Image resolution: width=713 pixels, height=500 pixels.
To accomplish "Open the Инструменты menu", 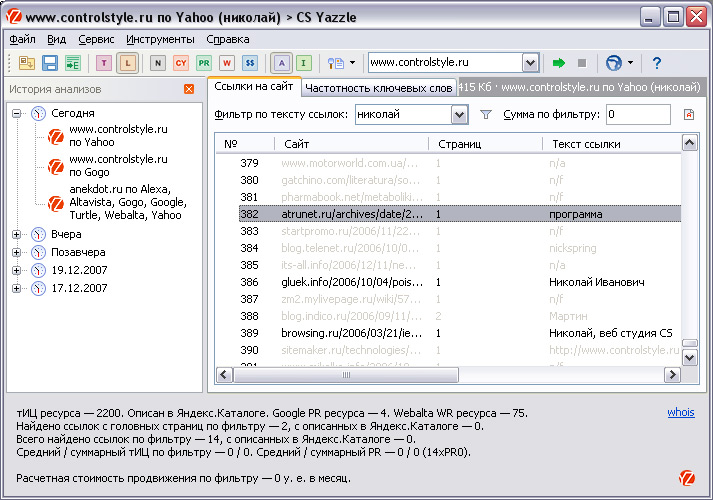I will tap(160, 39).
